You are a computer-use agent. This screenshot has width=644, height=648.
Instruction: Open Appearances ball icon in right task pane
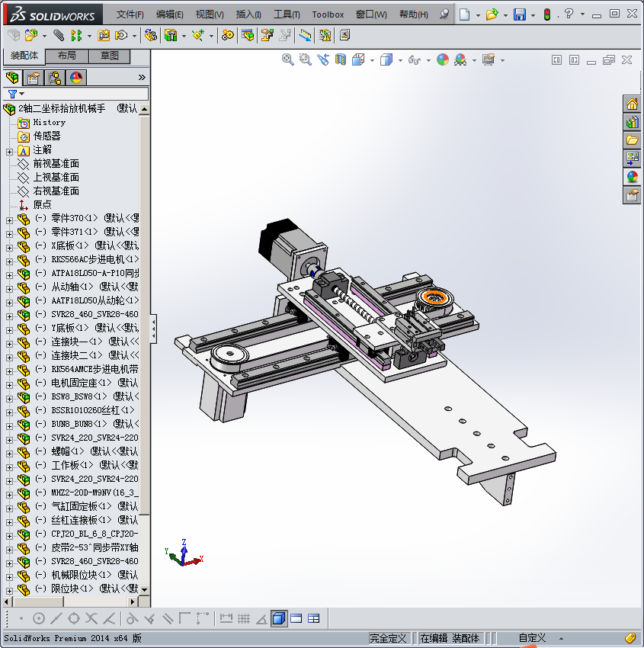coord(632,177)
